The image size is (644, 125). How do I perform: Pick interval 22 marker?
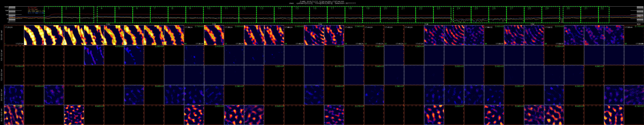click(421, 8)
